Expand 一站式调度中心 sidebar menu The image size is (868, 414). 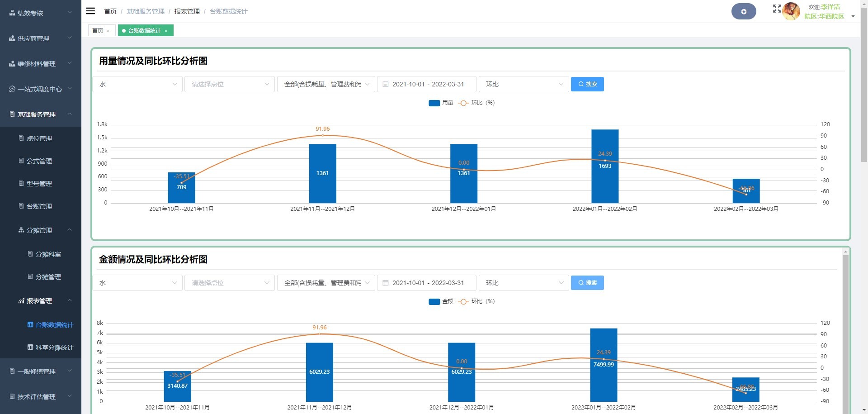41,89
